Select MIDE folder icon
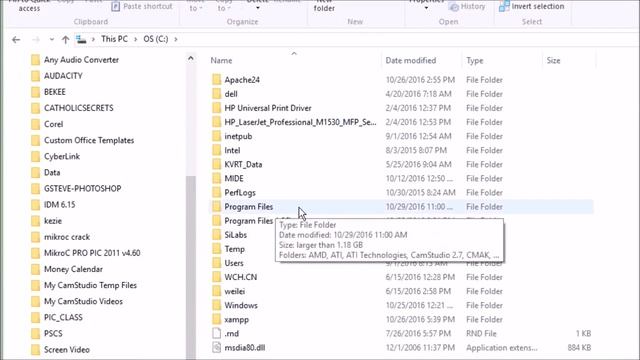The width and height of the screenshot is (640, 360). click(217, 178)
